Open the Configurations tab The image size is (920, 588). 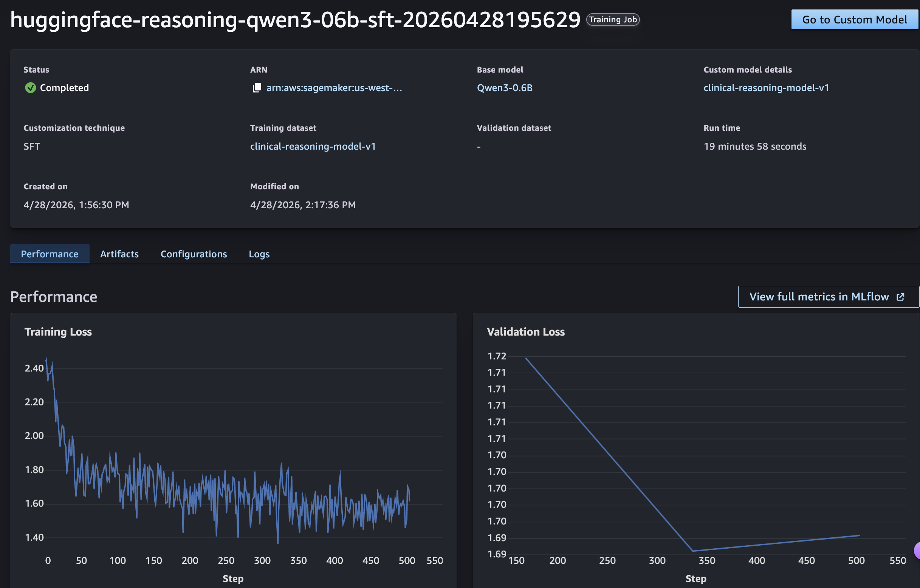194,254
